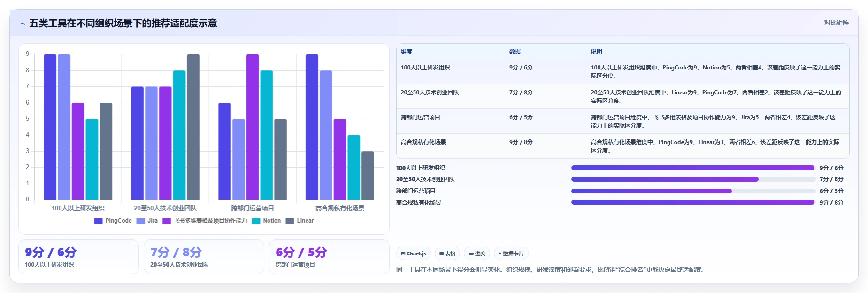The width and height of the screenshot is (868, 293).
Task: Click the 表格 tag chip
Action: click(x=447, y=254)
